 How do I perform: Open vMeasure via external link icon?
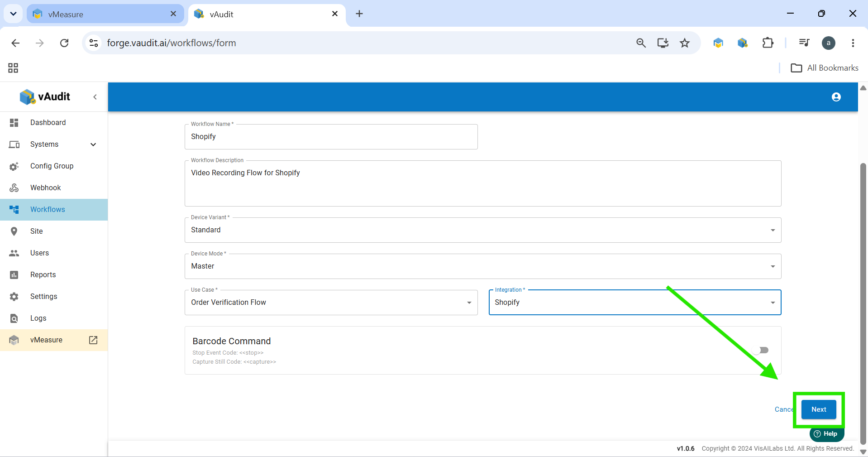[x=93, y=340]
